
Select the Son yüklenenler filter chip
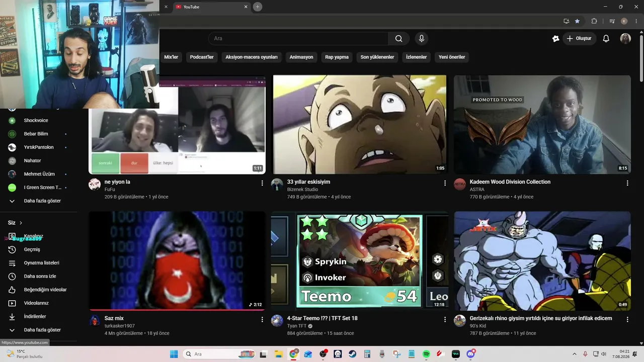377,57
